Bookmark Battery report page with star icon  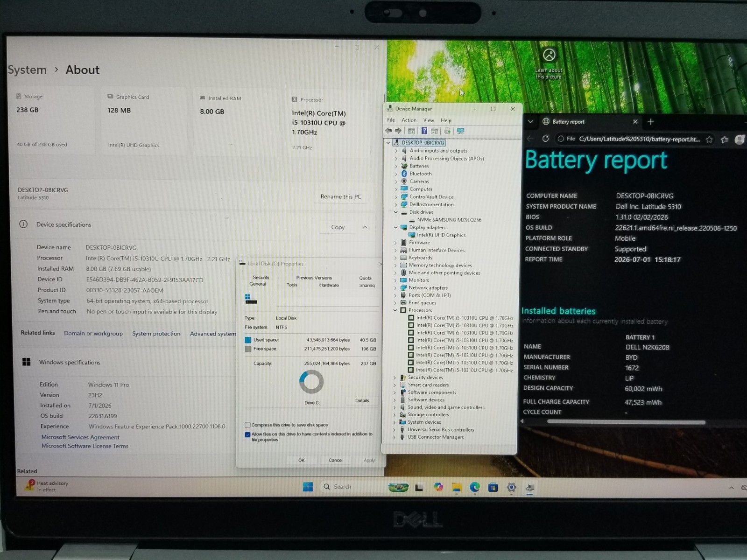click(x=709, y=139)
